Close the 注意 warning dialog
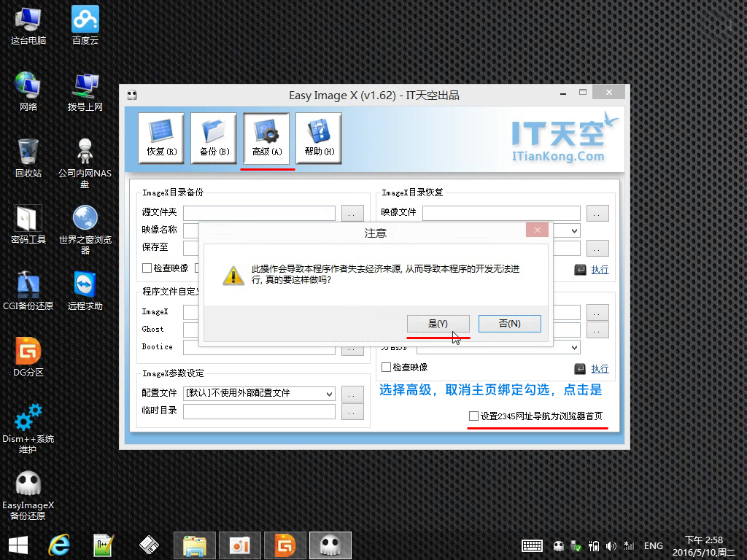 pyautogui.click(x=538, y=230)
